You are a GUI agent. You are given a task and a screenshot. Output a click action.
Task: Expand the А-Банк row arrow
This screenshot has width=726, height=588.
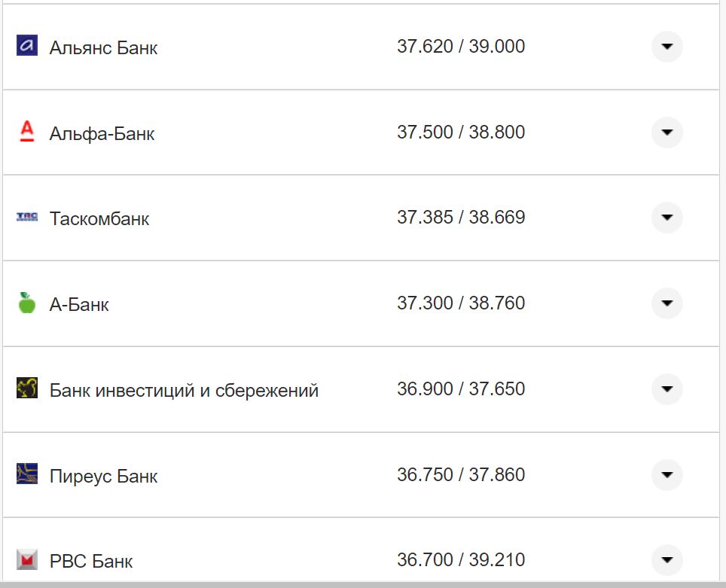[667, 303]
